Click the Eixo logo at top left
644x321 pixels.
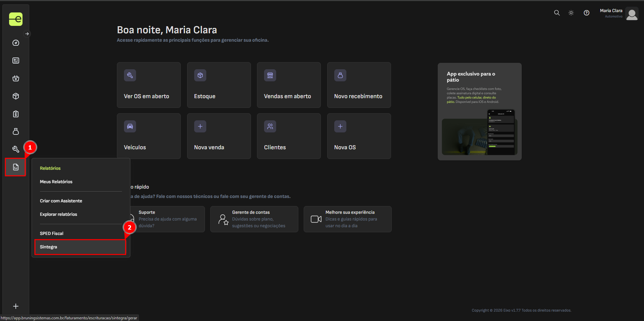16,19
